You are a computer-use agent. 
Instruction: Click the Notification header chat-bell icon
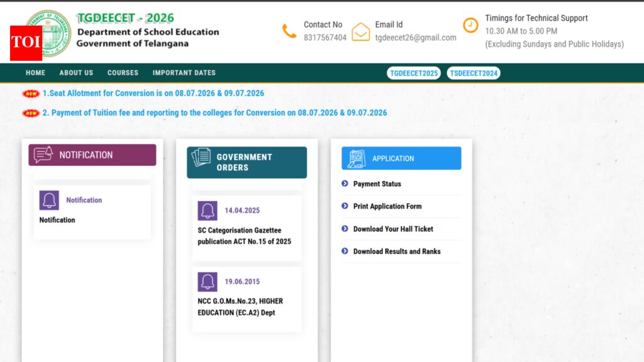click(x=43, y=155)
